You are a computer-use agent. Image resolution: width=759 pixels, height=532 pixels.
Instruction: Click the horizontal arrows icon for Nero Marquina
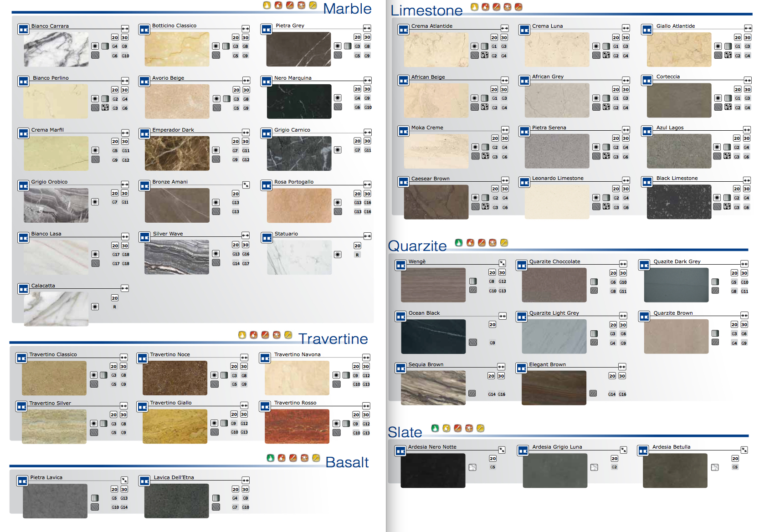[x=367, y=81]
